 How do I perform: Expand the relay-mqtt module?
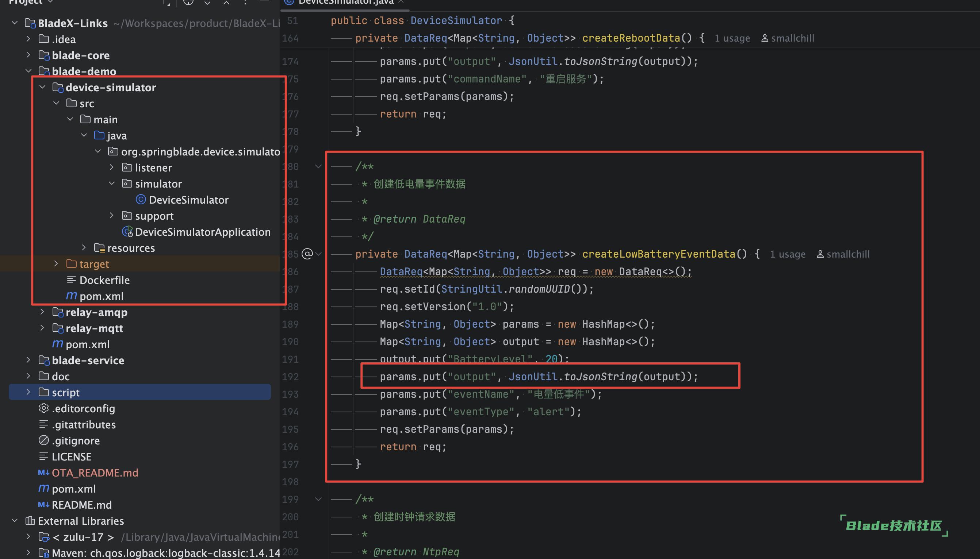(42, 328)
